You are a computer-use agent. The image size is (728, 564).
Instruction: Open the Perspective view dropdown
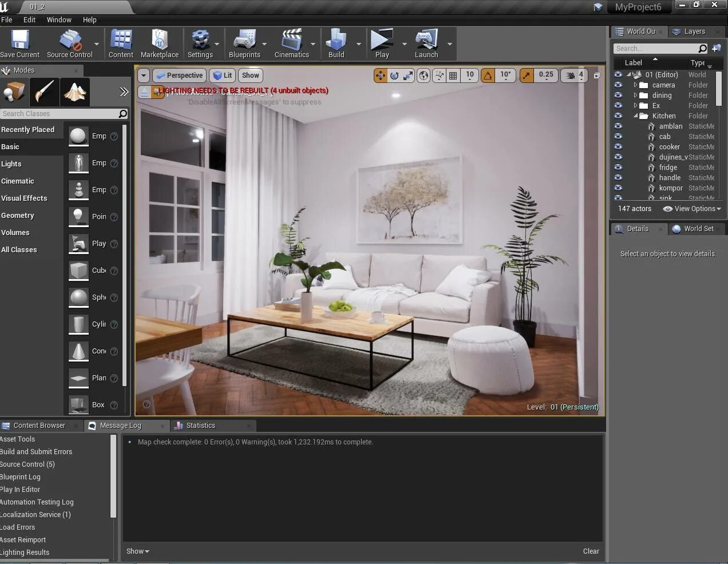pos(179,75)
